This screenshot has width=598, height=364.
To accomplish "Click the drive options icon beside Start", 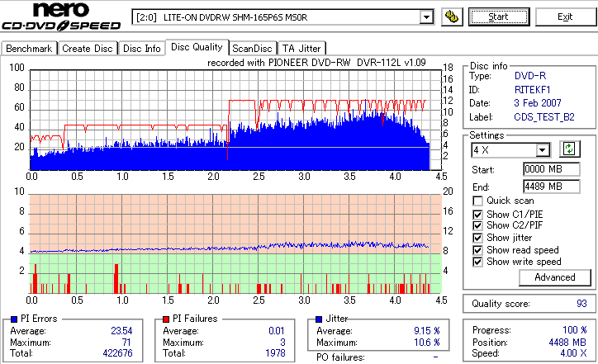I will click(x=452, y=17).
